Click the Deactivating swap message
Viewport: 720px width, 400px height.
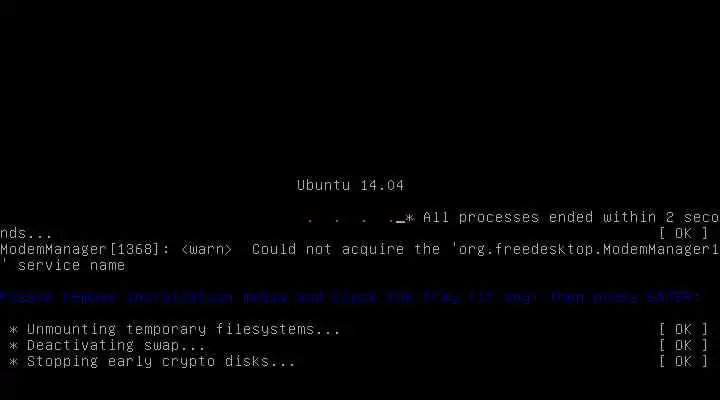116,345
